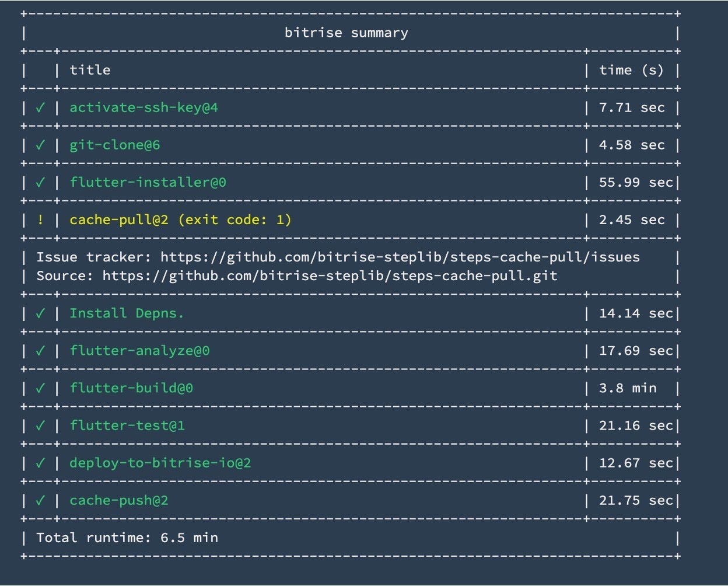Image resolution: width=728 pixels, height=586 pixels.
Task: Click the checkmark beside git-clone@6
Action: (x=40, y=145)
